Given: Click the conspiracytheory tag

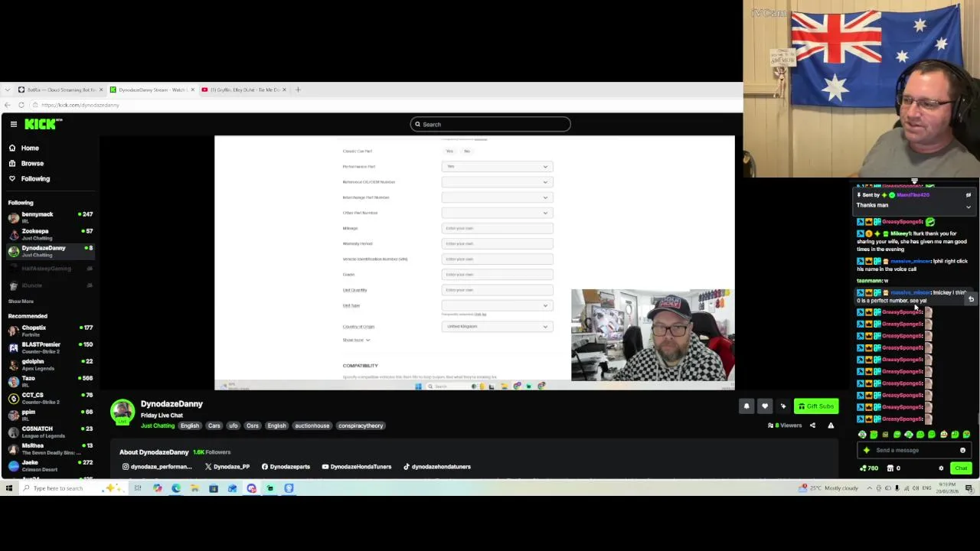Looking at the screenshot, I should [x=361, y=425].
